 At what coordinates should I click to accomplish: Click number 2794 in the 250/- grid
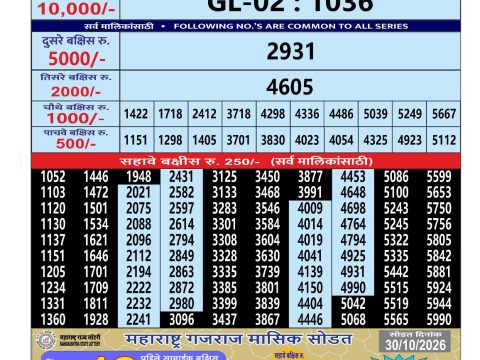coord(181,240)
